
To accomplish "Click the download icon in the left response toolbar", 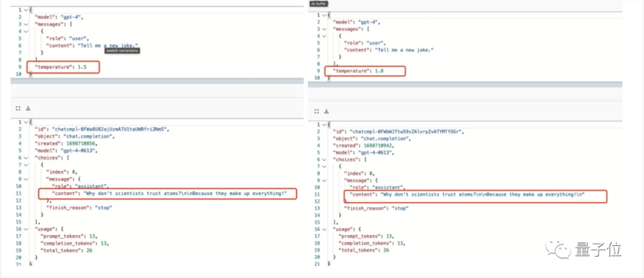I will coord(28,108).
